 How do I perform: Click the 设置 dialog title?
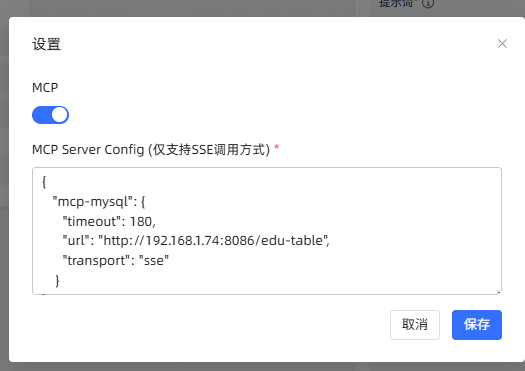point(46,44)
